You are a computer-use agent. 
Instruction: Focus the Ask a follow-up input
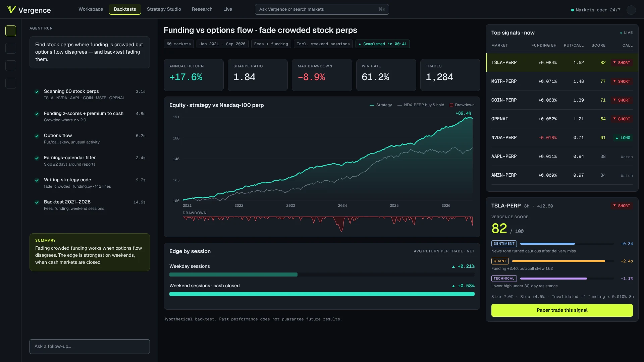90,347
